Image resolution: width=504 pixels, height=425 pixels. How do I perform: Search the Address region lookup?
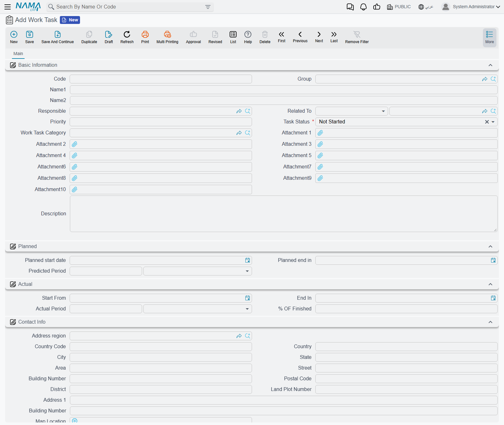click(x=248, y=336)
